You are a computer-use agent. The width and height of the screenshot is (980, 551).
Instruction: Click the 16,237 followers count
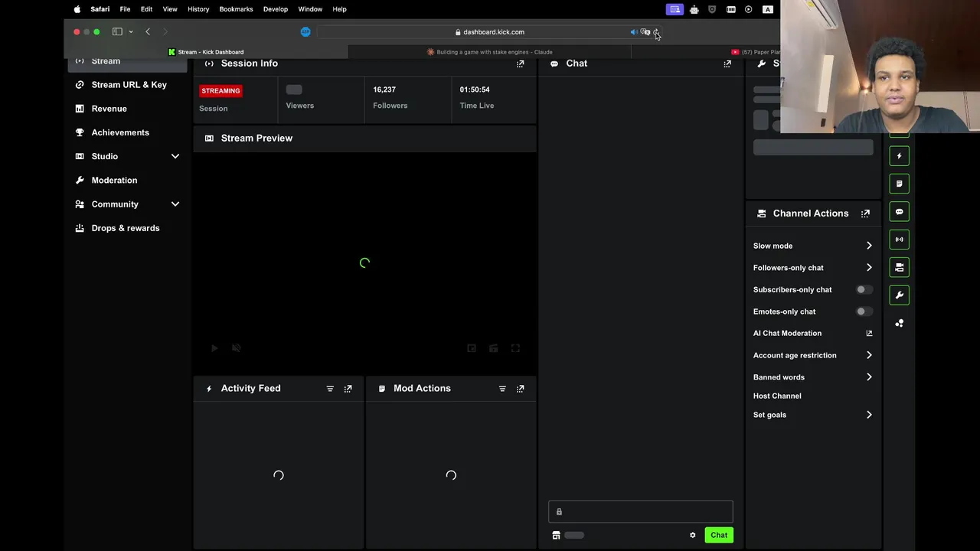[384, 90]
